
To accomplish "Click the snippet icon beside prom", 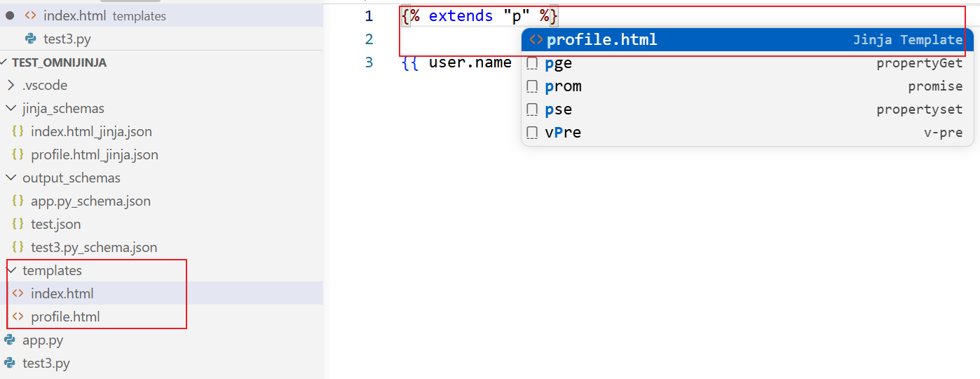I will click(x=532, y=87).
